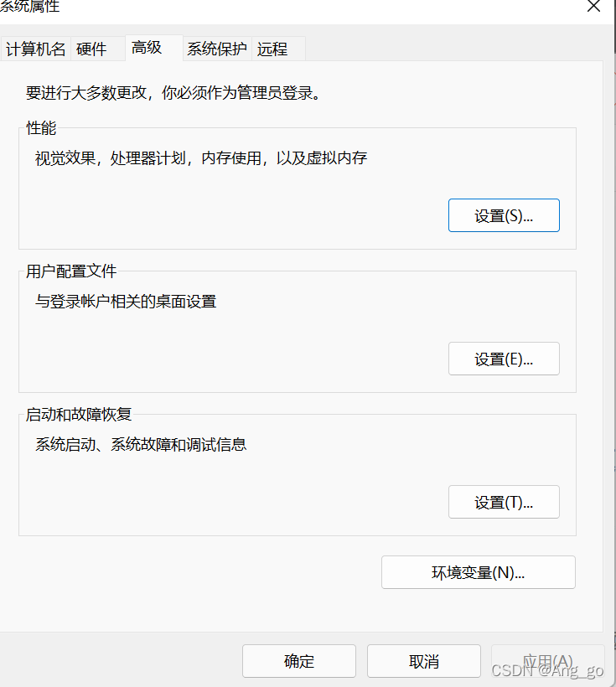Open the 远程 tab
This screenshot has height=687, width=616.
click(x=272, y=49)
